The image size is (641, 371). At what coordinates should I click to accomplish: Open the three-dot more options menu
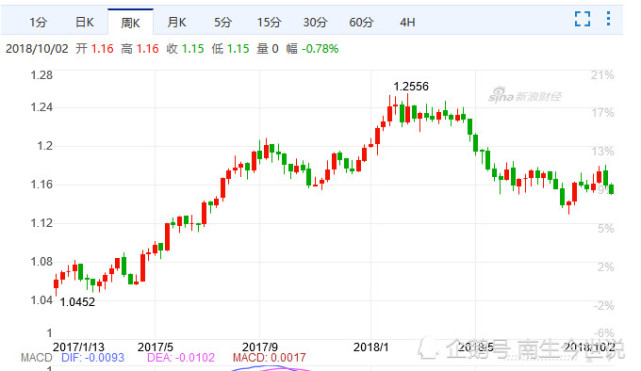click(608, 19)
